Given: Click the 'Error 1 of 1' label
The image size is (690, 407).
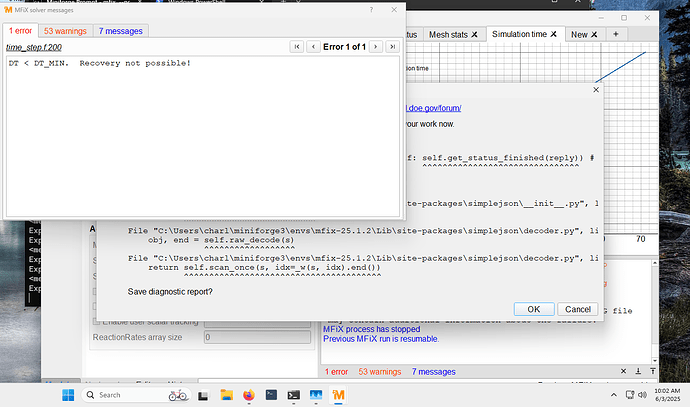Looking at the screenshot, I should click(x=345, y=47).
